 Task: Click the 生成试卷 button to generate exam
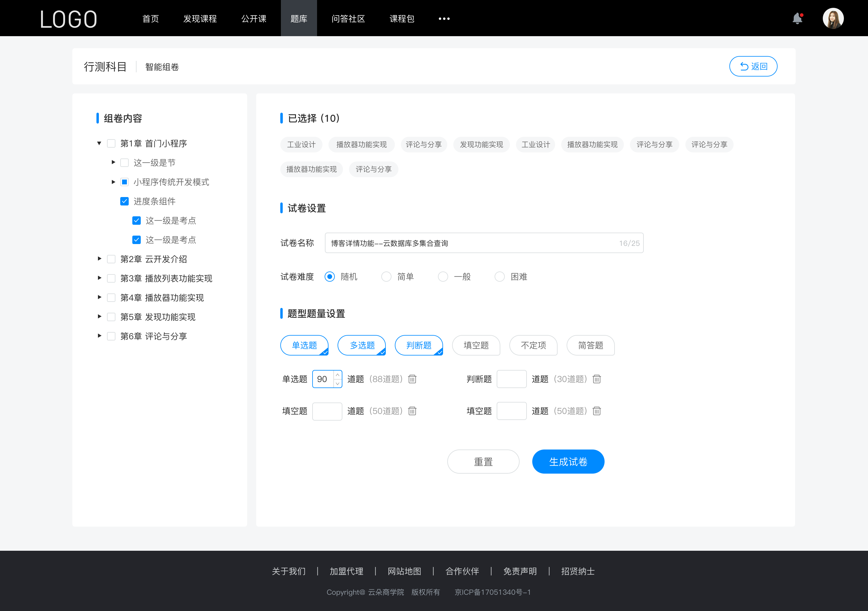click(x=568, y=462)
